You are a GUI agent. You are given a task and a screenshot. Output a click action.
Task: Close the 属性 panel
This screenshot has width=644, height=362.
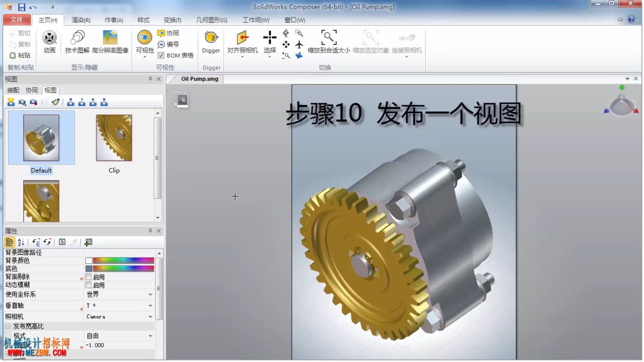(159, 231)
